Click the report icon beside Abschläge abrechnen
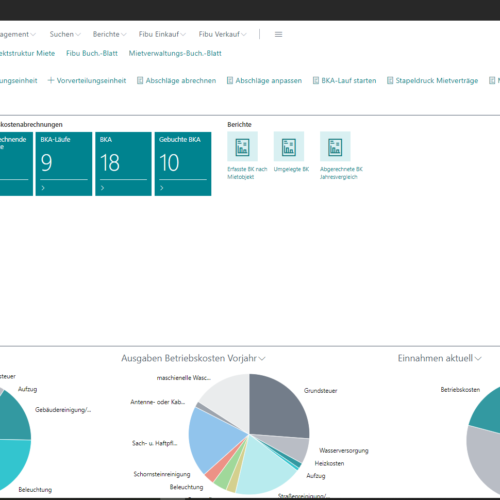This screenshot has width=500, height=500. pyautogui.click(x=140, y=80)
